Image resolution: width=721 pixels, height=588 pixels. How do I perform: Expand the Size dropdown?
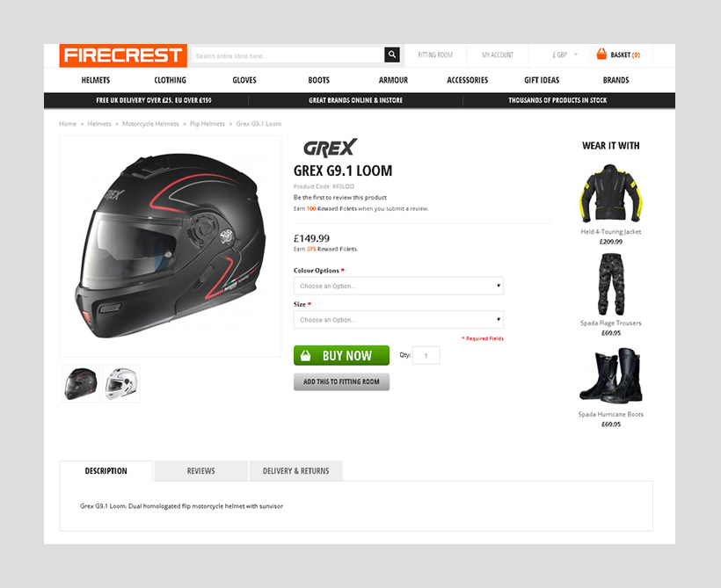click(x=398, y=320)
